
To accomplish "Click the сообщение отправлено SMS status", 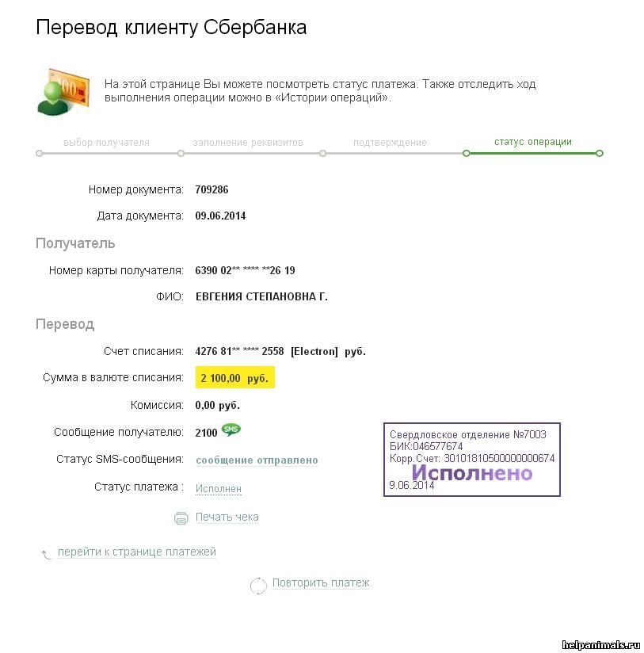I will pyautogui.click(x=257, y=460).
